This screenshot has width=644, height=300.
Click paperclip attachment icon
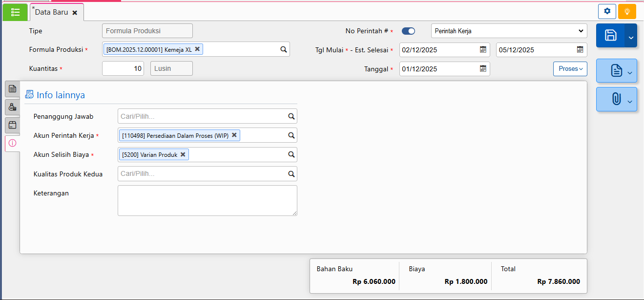616,99
